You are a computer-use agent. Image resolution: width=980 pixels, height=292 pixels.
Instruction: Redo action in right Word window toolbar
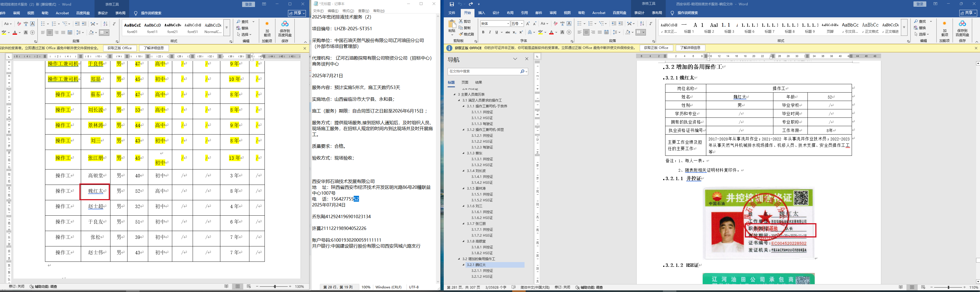coord(471,4)
